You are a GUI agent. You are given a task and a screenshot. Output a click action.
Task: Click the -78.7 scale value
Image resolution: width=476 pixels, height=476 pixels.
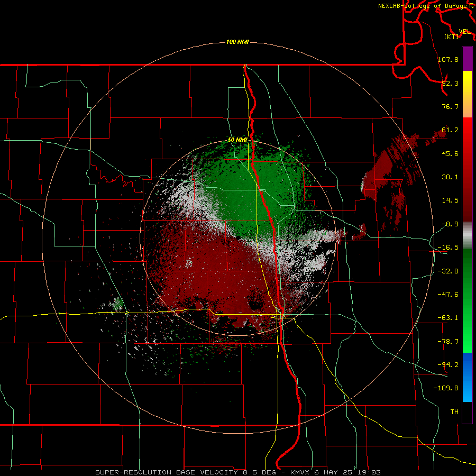click(x=448, y=342)
